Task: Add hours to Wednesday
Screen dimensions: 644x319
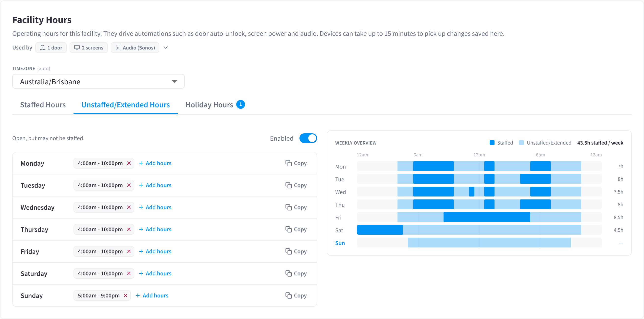Action: [x=155, y=207]
